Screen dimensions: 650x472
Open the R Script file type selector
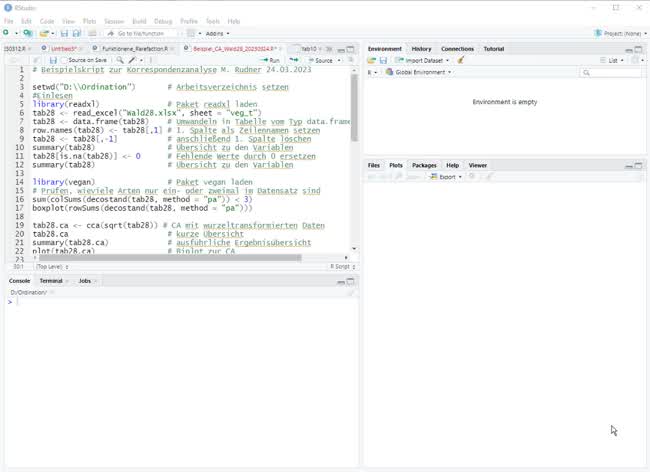(x=343, y=266)
